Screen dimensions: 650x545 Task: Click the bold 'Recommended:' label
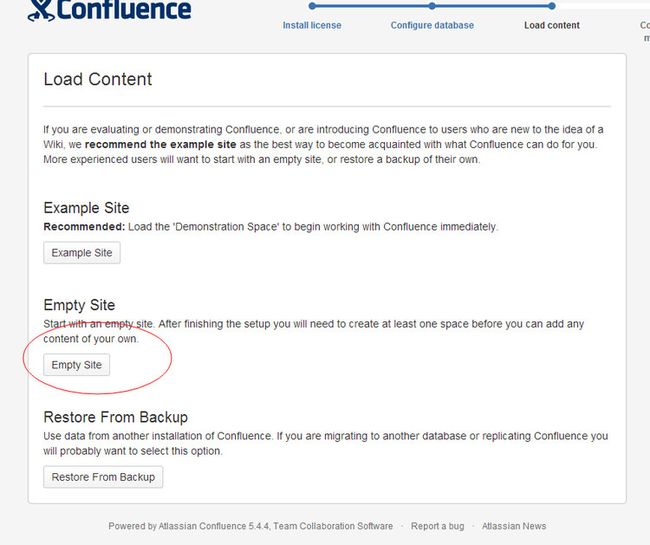(x=84, y=227)
